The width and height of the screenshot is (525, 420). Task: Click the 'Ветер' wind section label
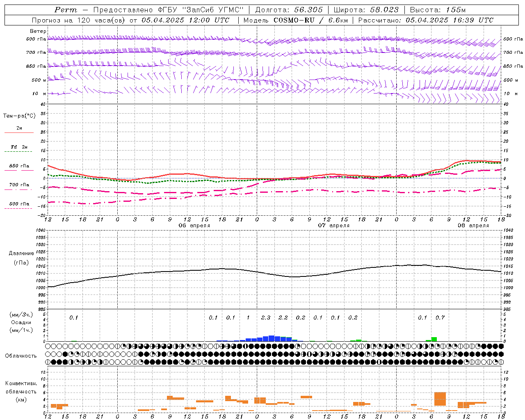(38, 31)
